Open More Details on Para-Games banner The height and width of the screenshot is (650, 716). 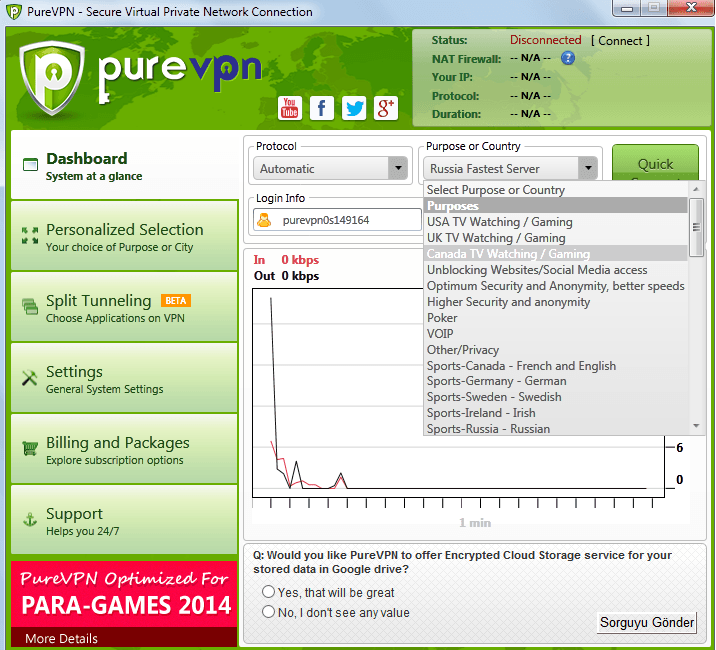pos(61,638)
